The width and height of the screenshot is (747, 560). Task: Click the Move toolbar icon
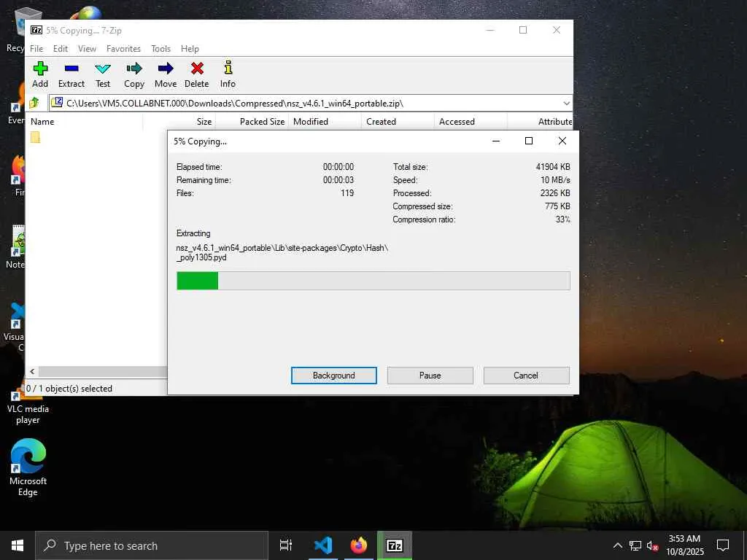tap(166, 74)
